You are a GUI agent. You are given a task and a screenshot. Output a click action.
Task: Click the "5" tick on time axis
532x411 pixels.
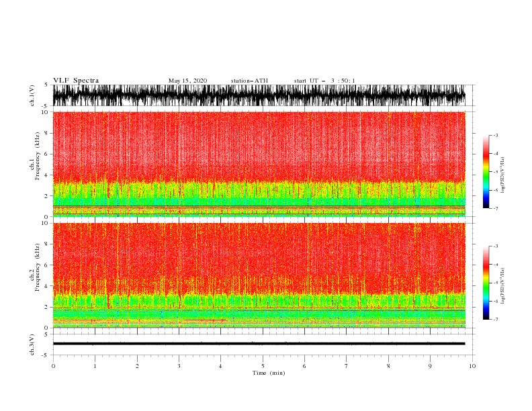[x=263, y=366]
